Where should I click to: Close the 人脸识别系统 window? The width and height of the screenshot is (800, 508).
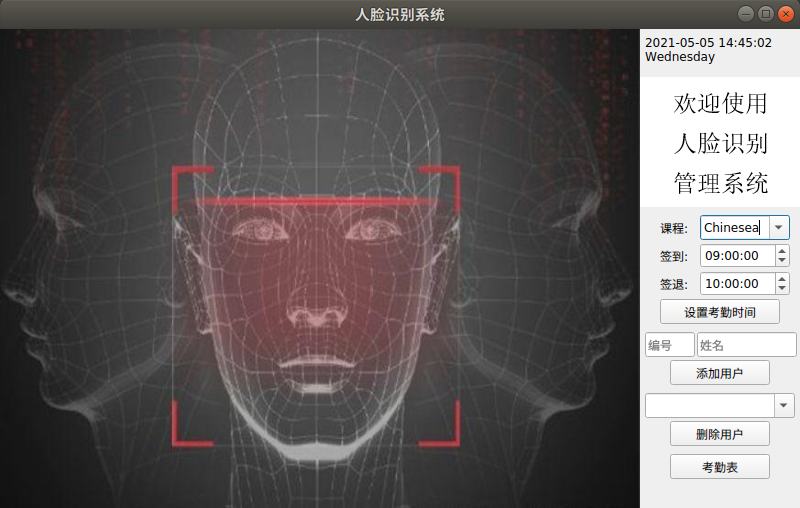(786, 14)
